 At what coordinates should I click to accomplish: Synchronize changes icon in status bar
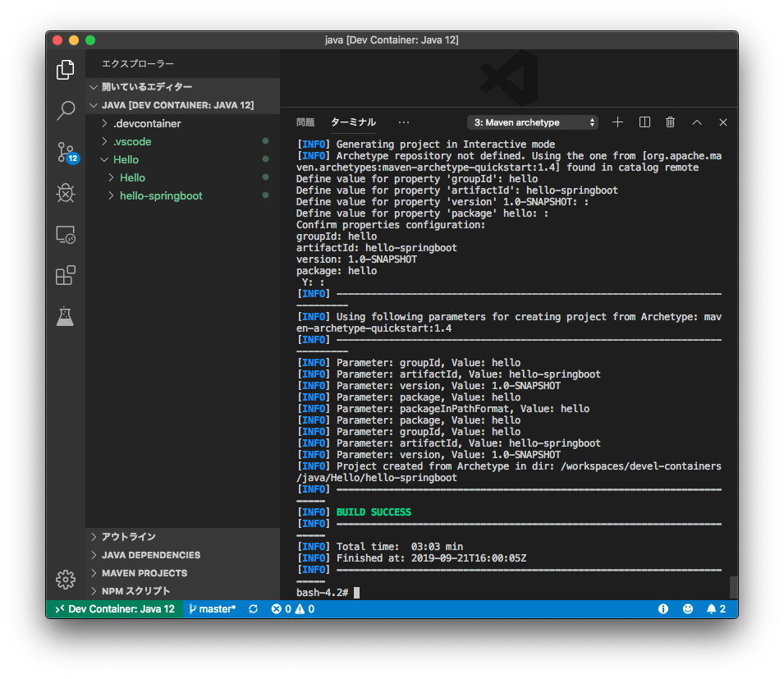(x=254, y=609)
